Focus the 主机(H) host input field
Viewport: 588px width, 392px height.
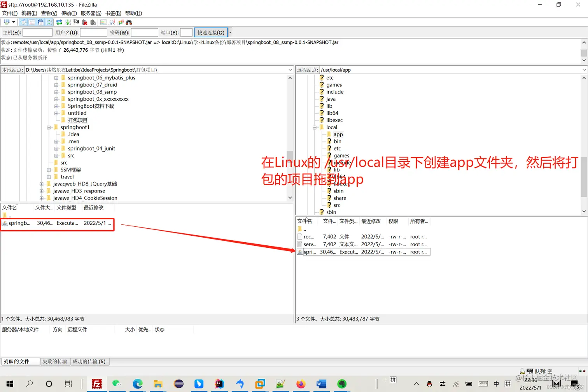click(x=37, y=32)
